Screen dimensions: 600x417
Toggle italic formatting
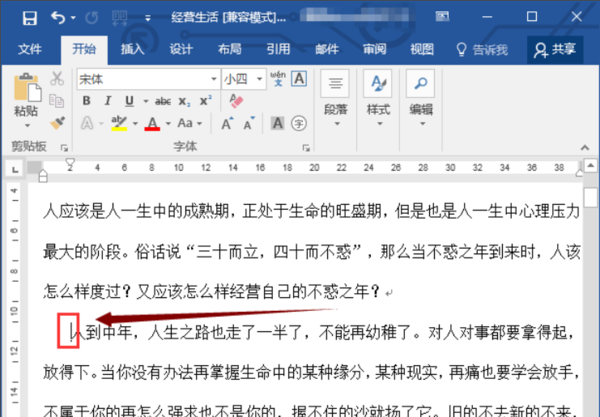[x=108, y=101]
